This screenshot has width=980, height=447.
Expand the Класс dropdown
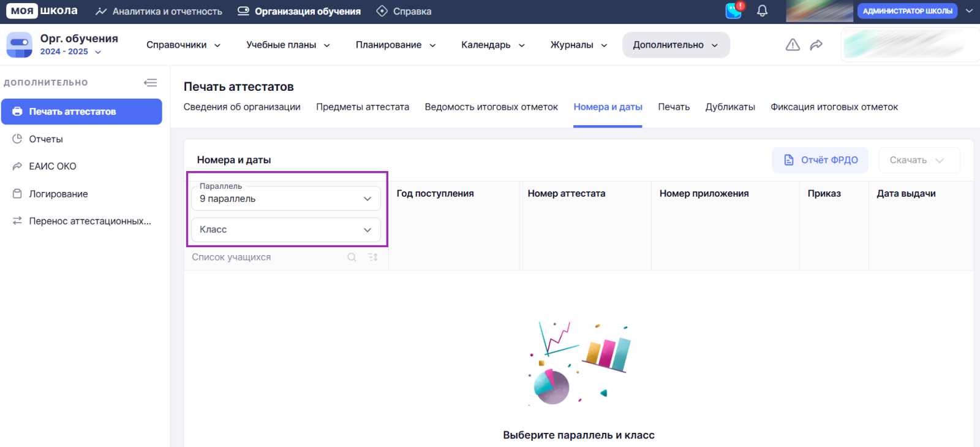(x=286, y=230)
